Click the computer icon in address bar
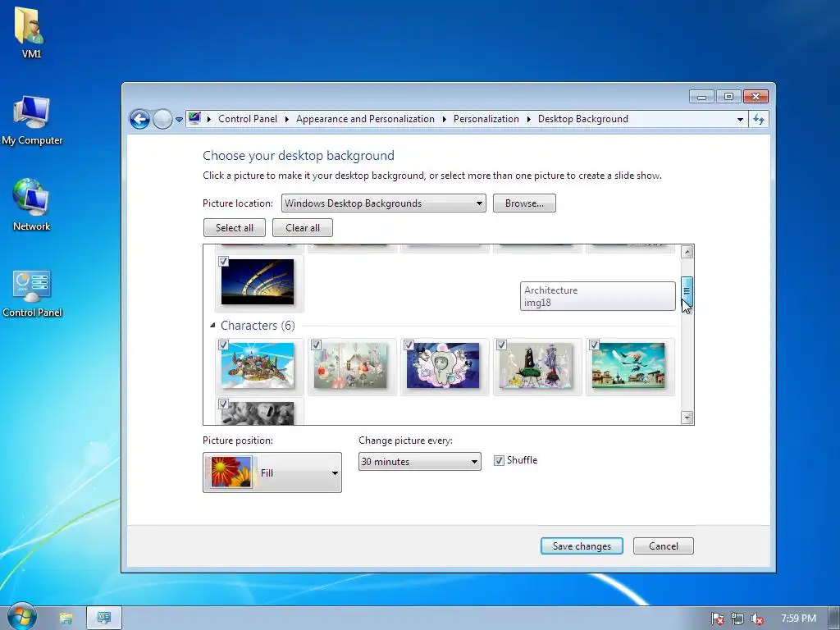 194,118
